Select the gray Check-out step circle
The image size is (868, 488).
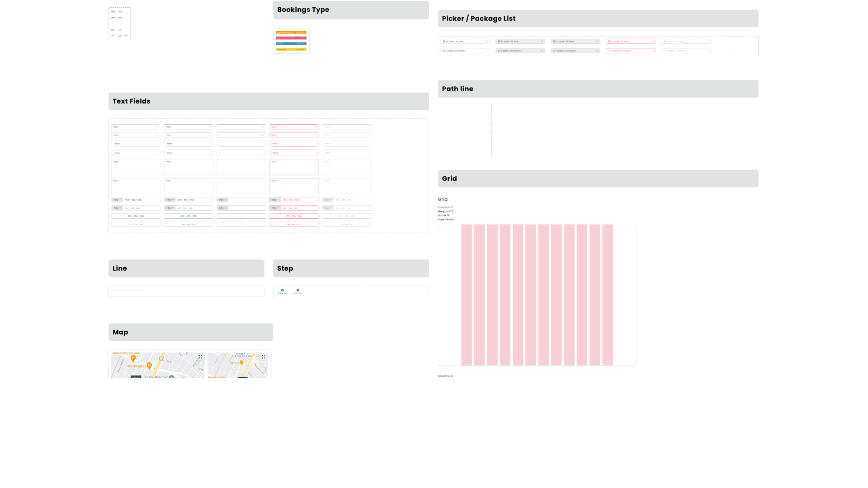pyautogui.click(x=298, y=290)
